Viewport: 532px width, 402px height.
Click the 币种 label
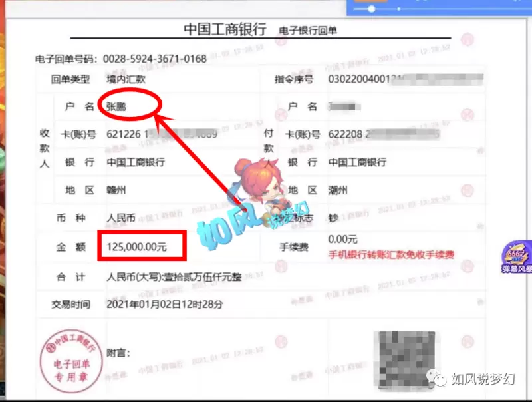(70, 218)
